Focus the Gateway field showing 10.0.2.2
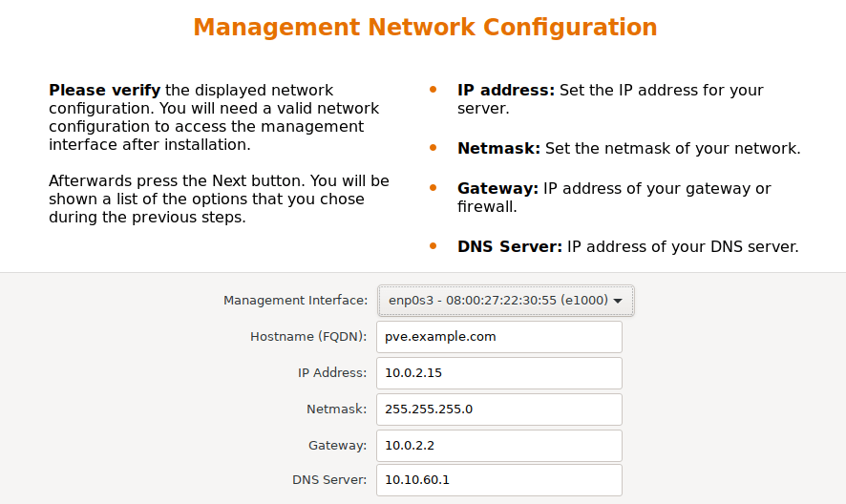Image resolution: width=846 pixels, height=504 pixels. [500, 446]
